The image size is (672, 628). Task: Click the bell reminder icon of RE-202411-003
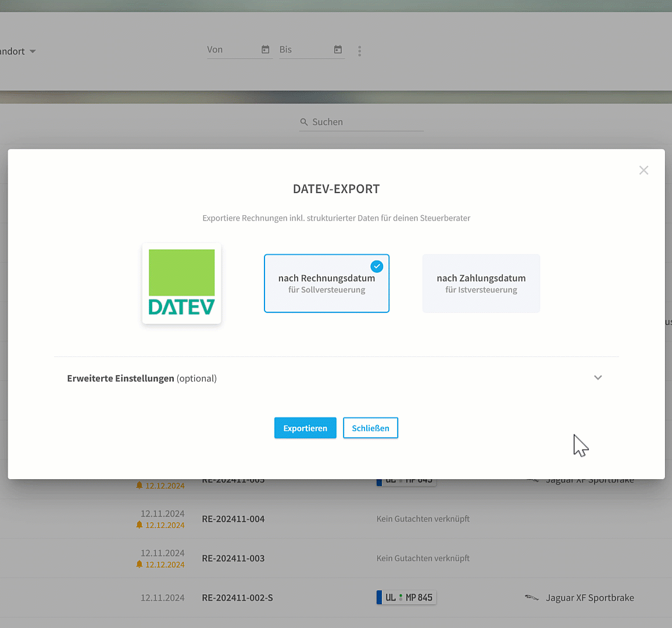[x=140, y=564]
